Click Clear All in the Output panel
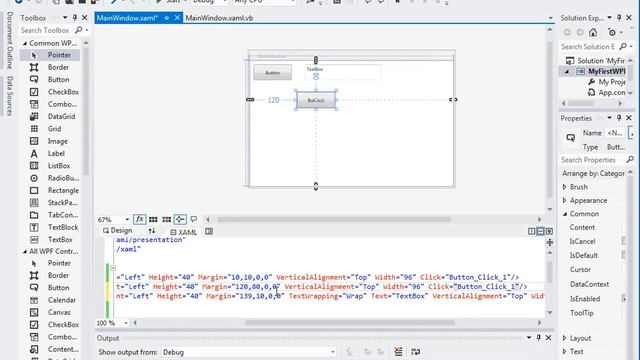The image size is (640, 360). [x=398, y=352]
